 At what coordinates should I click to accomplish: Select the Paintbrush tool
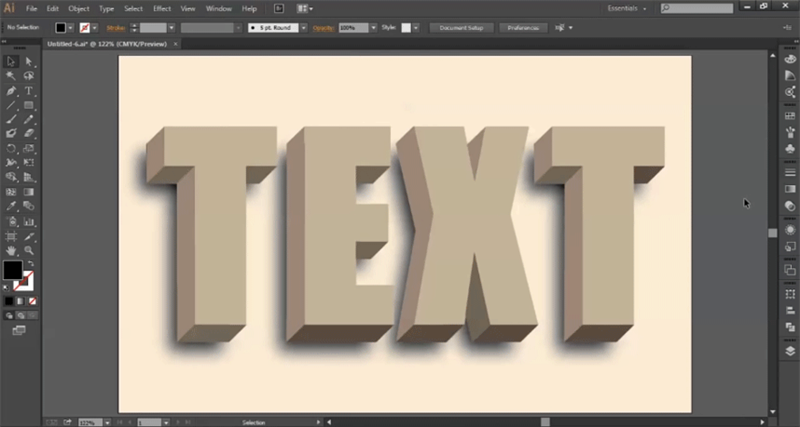11,119
